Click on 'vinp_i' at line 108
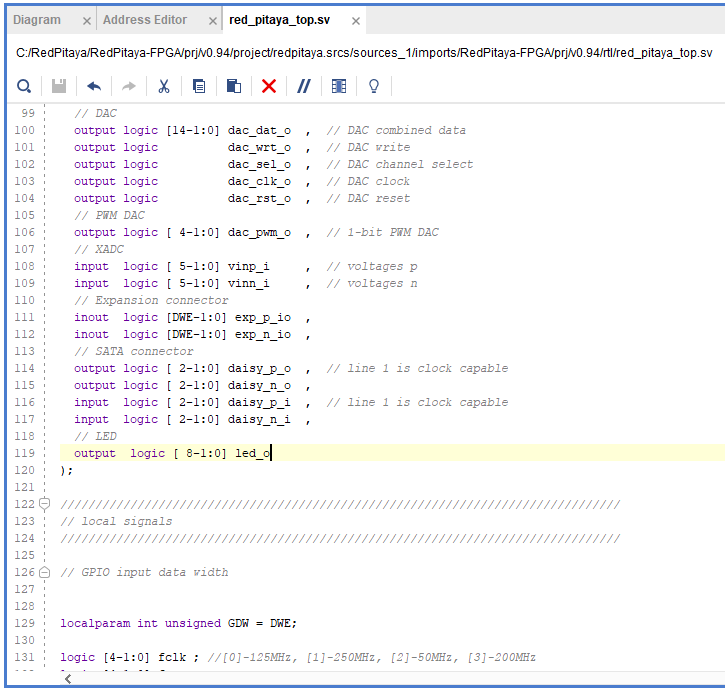The width and height of the screenshot is (725, 689). 248,266
